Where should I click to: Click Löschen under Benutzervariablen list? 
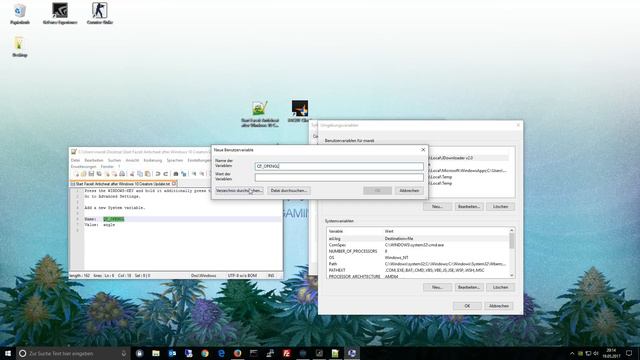tap(500, 207)
